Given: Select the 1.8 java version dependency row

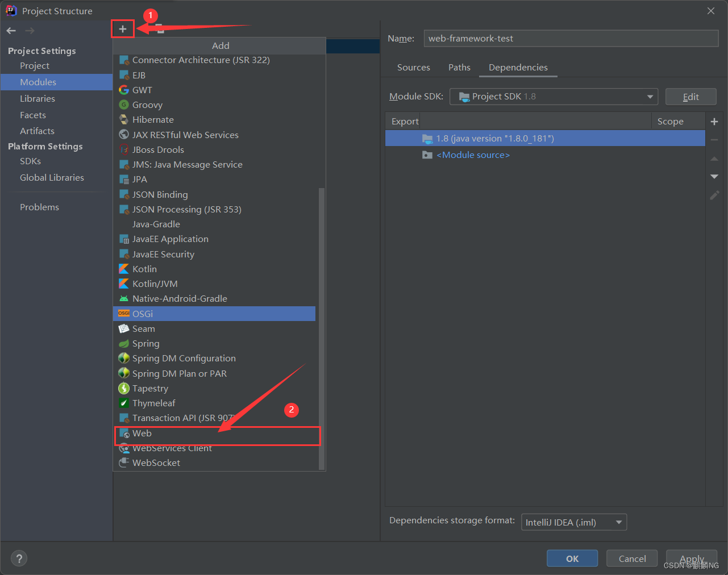Looking at the screenshot, I should [x=545, y=138].
